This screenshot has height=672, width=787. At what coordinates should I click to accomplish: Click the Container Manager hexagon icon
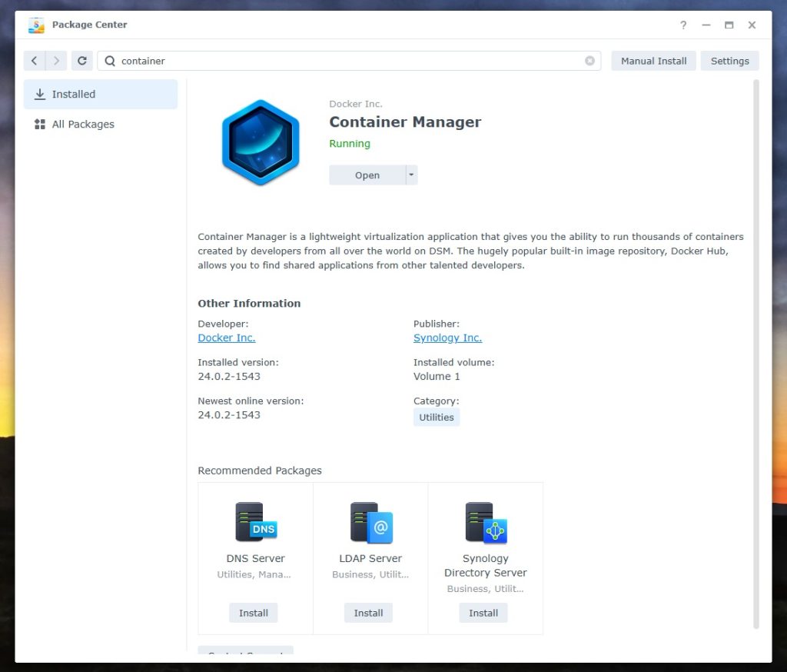click(x=261, y=142)
